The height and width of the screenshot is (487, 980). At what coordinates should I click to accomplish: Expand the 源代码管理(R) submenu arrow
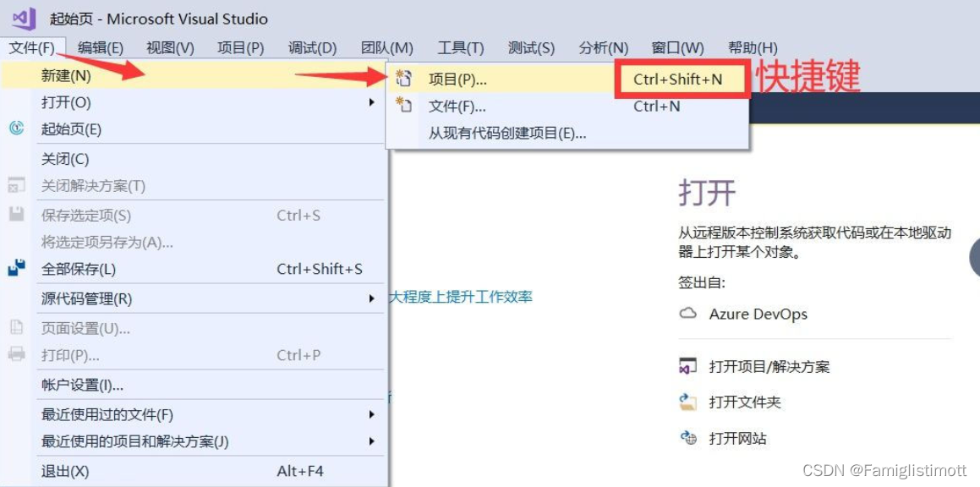pyautogui.click(x=372, y=298)
